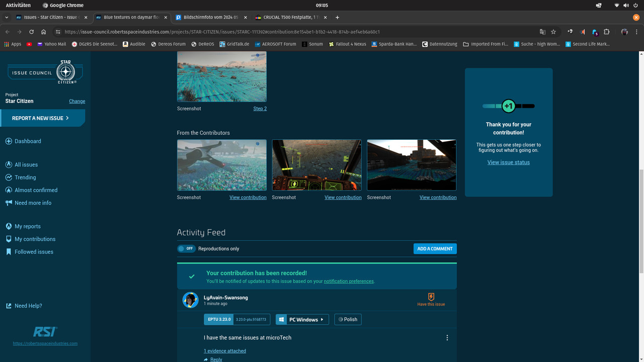
Task: Switch to the CRUCIAL T500 Festplatte tab
Action: (292, 17)
